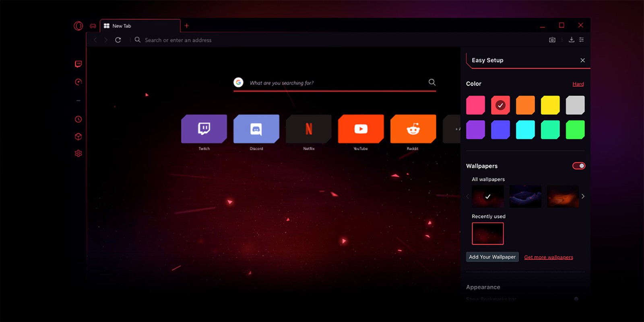Select the red checked color swatch
This screenshot has width=644, height=322.
pyautogui.click(x=501, y=105)
